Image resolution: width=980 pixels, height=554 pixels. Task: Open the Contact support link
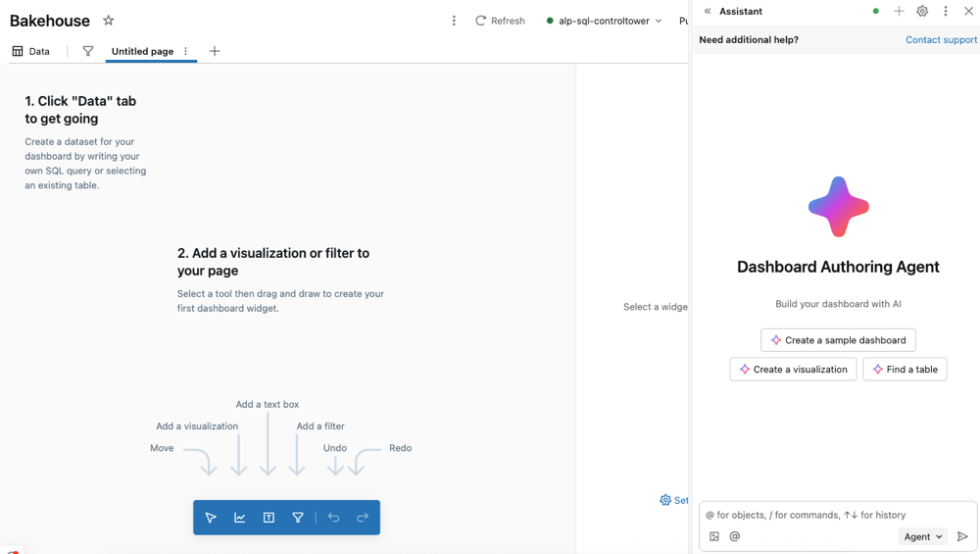(941, 40)
